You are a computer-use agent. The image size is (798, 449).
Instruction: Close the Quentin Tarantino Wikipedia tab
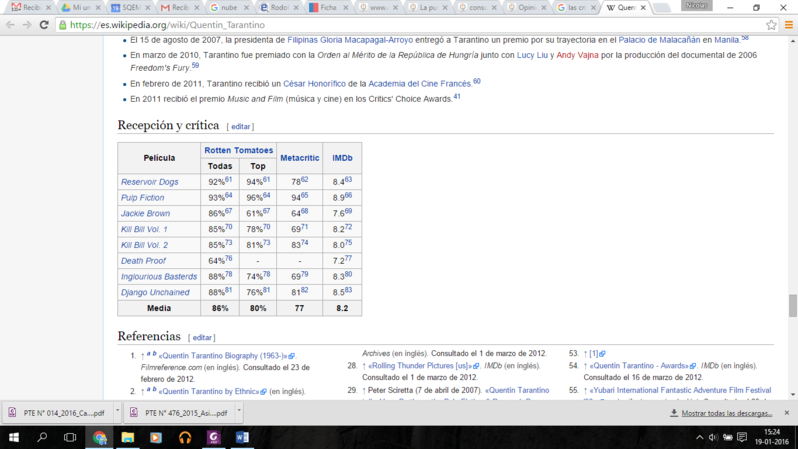[x=643, y=8]
